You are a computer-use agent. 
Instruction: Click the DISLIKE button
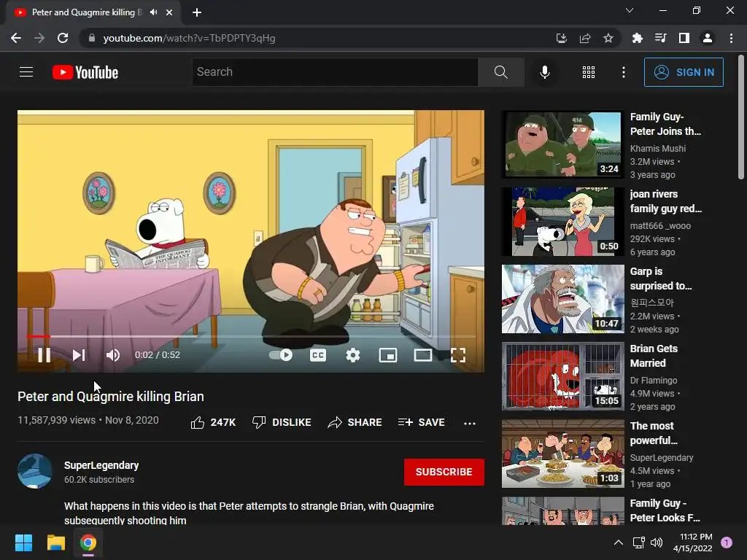tap(282, 422)
